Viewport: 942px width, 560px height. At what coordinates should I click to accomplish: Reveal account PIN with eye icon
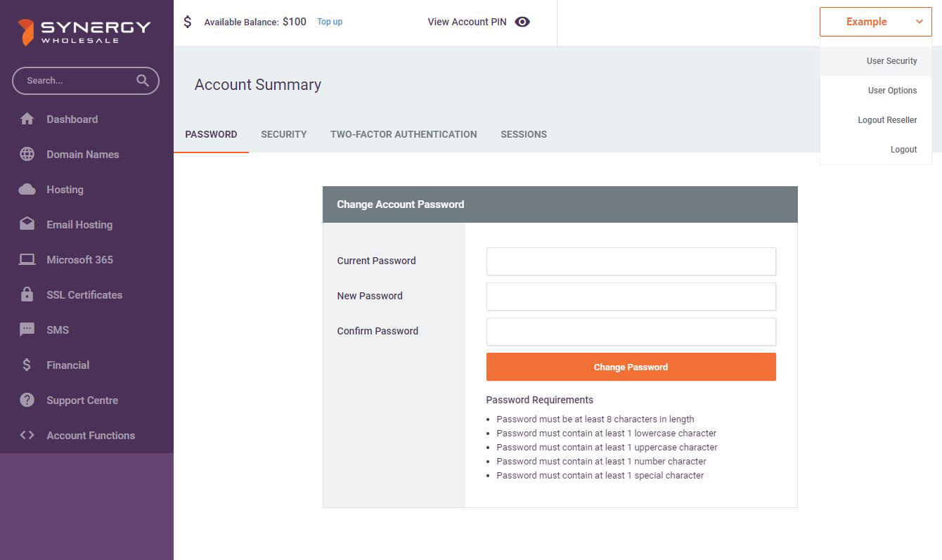click(x=522, y=22)
